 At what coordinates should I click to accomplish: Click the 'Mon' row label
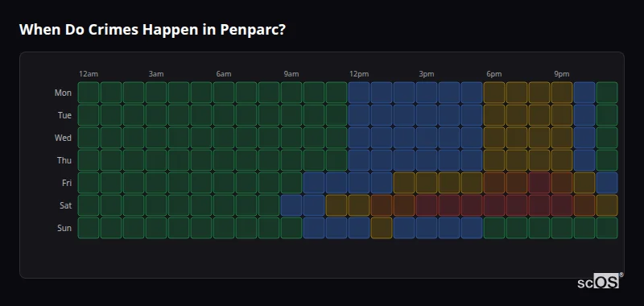[63, 93]
